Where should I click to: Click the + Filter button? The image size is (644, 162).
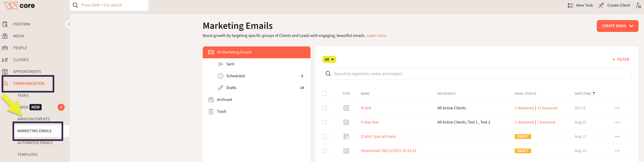pyautogui.click(x=620, y=59)
